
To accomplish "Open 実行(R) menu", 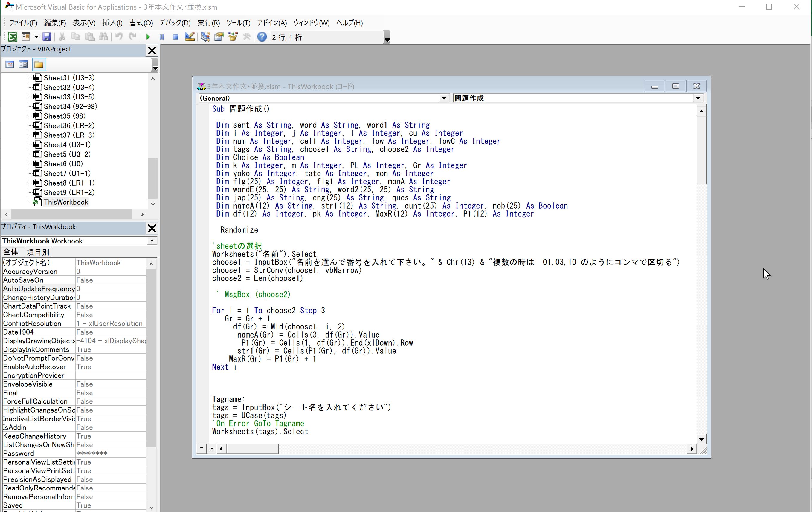I will click(x=208, y=23).
